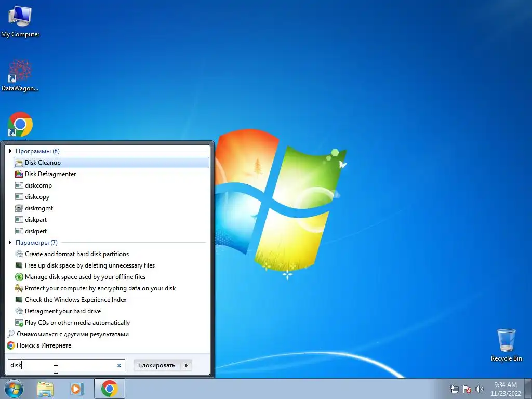Expand the arrow beside Блокировать
This screenshot has height=399, width=532.
coord(187,365)
